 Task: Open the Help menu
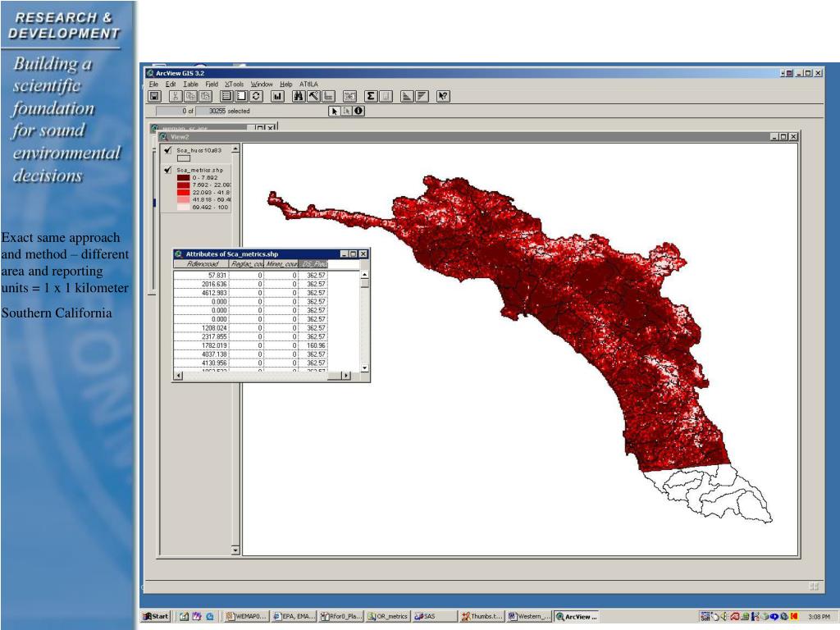pos(286,84)
